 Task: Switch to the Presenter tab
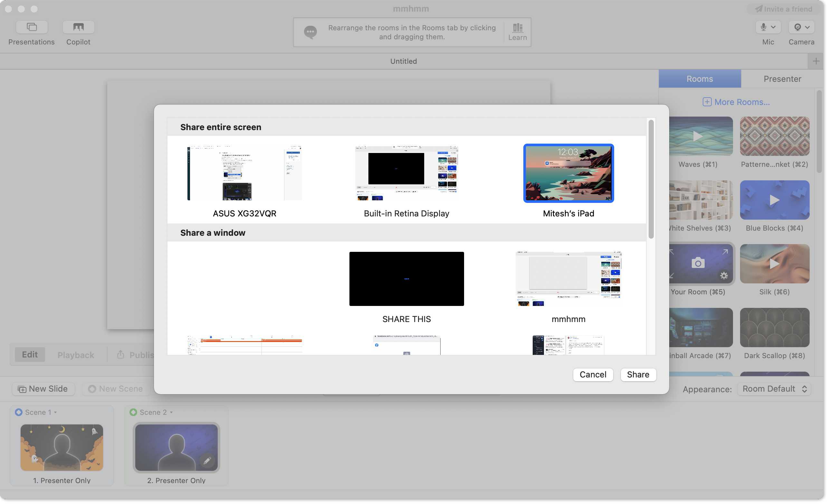click(x=782, y=79)
